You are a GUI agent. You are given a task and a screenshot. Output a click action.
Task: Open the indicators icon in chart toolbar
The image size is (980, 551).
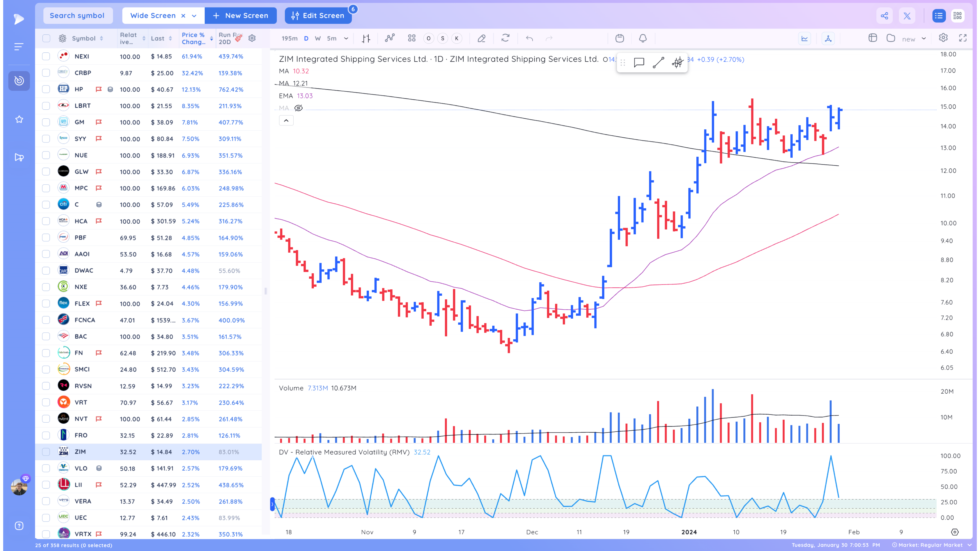390,38
